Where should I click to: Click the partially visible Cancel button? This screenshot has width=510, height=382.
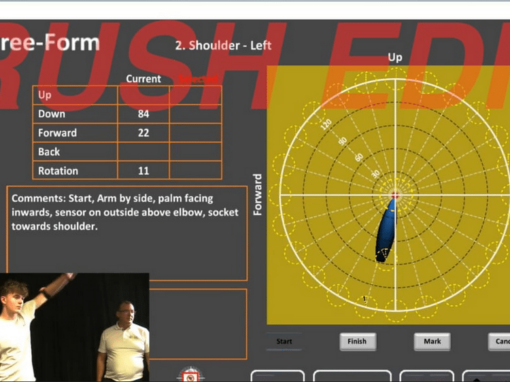pyautogui.click(x=499, y=341)
